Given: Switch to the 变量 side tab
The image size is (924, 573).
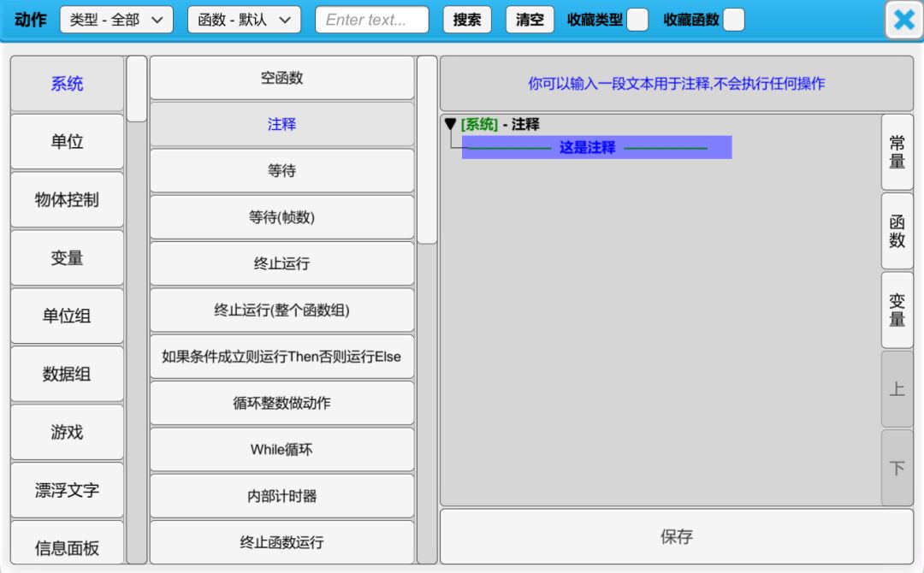Looking at the screenshot, I should [897, 310].
